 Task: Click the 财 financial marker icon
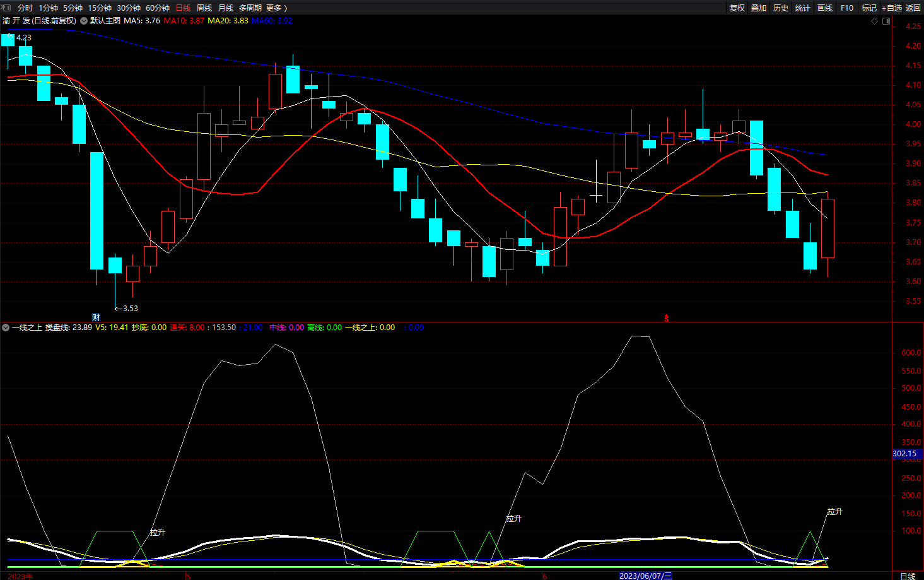click(x=96, y=317)
